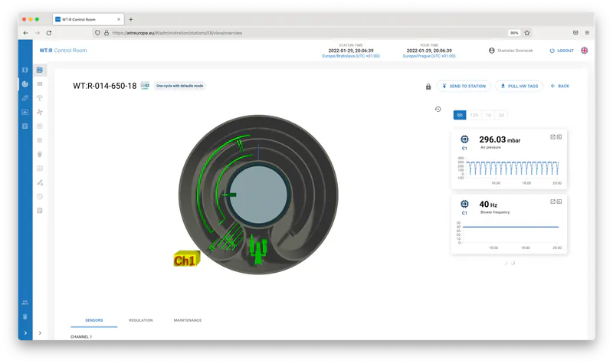
Task: Switch to the Regulation tab
Action: tap(141, 320)
